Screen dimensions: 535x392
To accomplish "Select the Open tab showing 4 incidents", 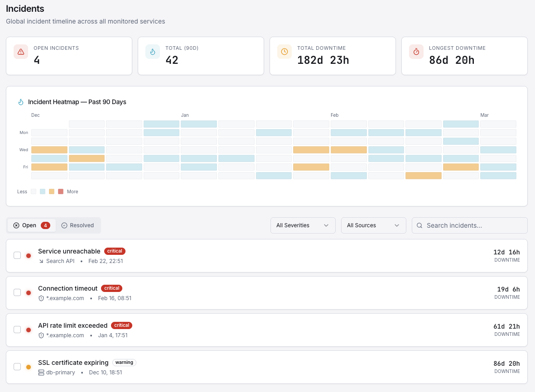I will click(31, 225).
